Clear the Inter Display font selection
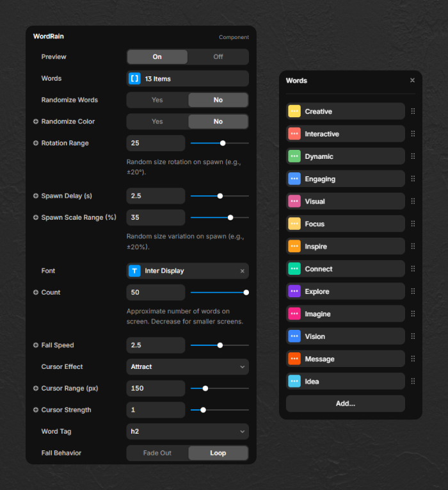 pyautogui.click(x=242, y=271)
